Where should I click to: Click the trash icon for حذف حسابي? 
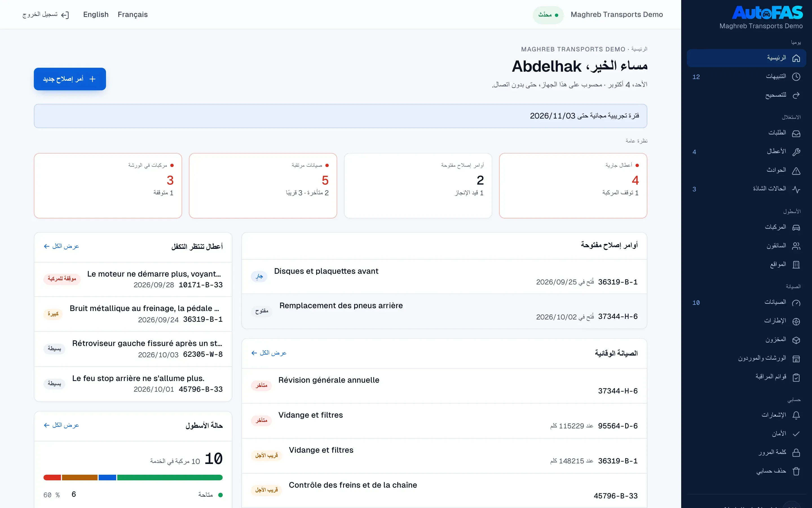796,471
